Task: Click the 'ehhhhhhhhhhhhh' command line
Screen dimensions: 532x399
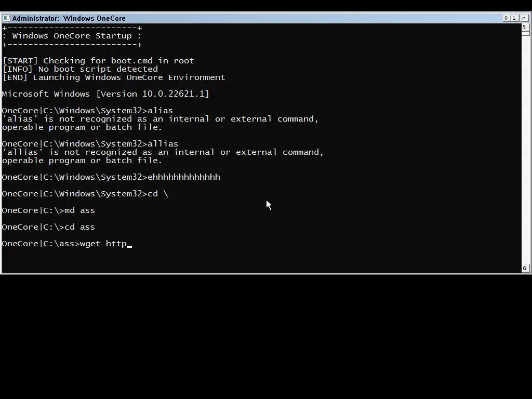Action: tap(111, 177)
